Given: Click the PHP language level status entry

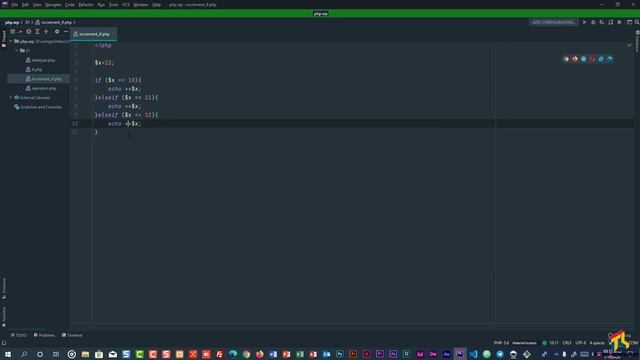Looking at the screenshot, I should (x=501, y=343).
